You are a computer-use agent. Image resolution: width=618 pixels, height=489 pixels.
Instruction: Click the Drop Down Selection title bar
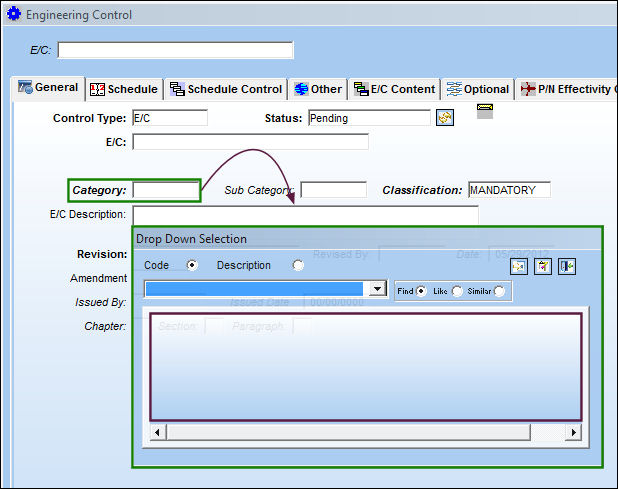point(367,239)
